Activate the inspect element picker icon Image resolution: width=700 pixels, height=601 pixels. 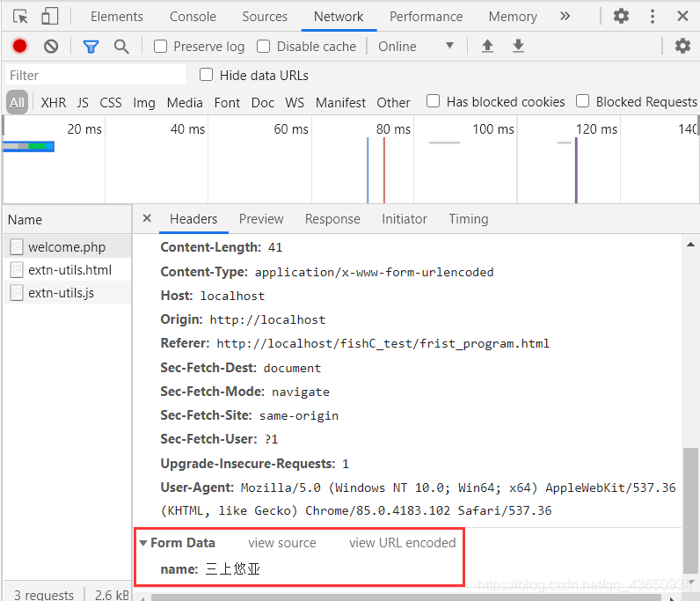(20, 17)
